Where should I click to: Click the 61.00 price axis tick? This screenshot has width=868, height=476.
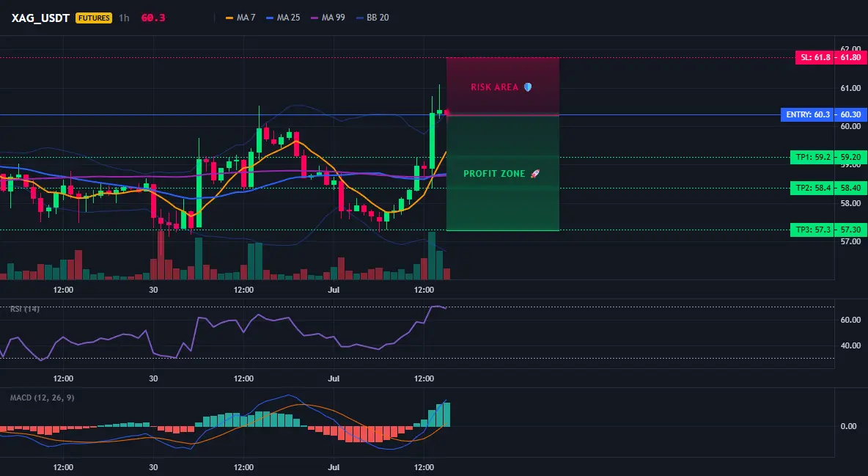850,88
